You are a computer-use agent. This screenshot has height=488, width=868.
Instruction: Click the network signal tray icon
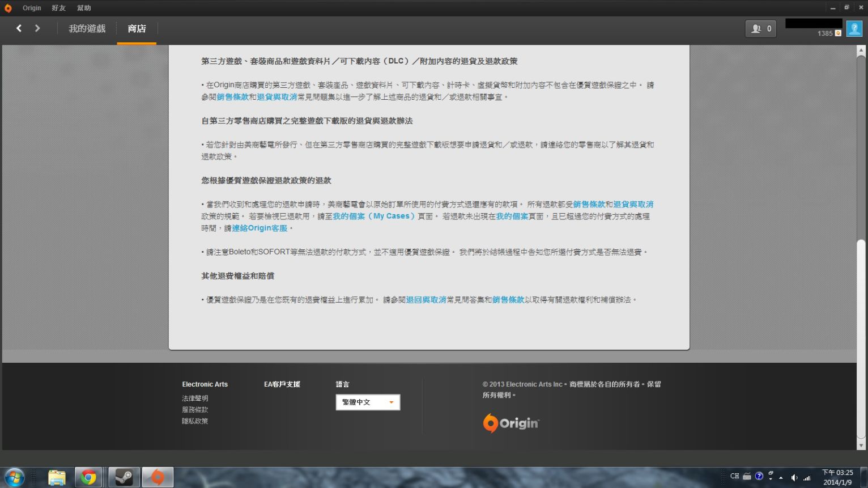[807, 477]
